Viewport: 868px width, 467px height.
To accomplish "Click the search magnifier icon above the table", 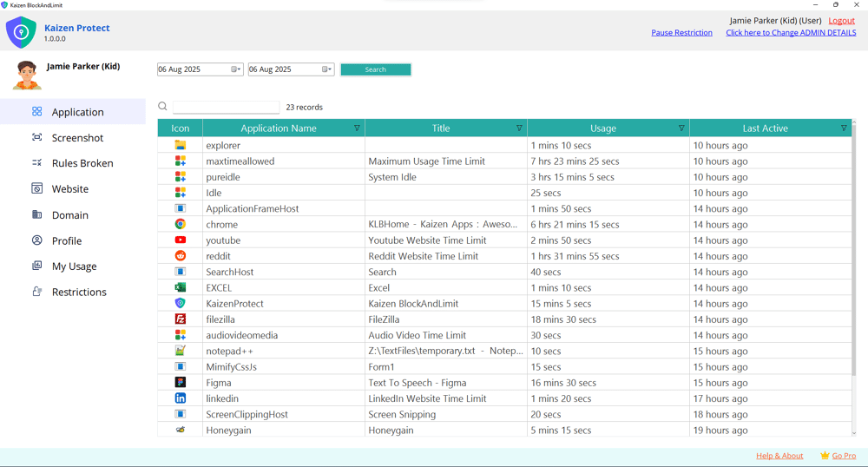I will (162, 107).
